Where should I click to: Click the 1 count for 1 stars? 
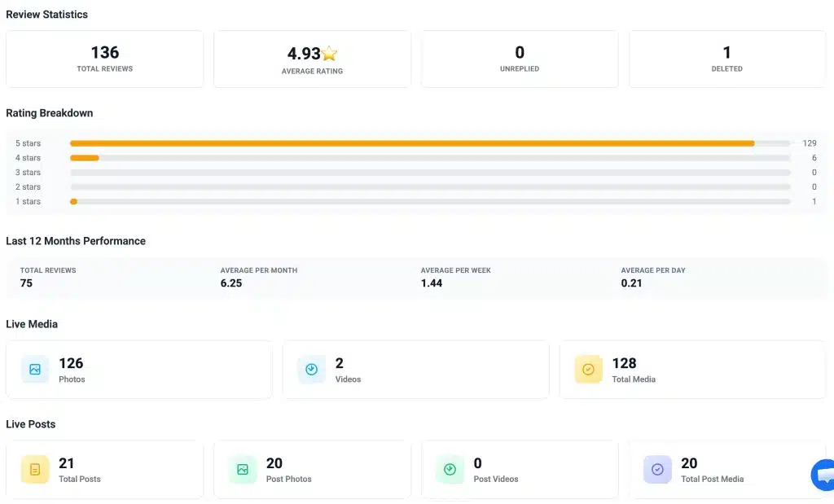point(814,201)
